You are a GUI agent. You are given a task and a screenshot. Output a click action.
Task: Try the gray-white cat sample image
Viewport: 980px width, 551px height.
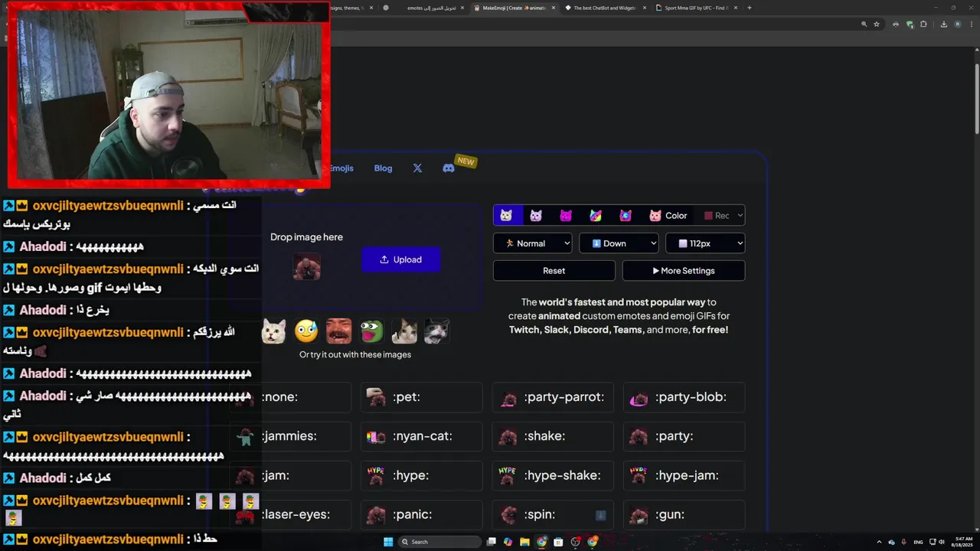[x=437, y=331]
